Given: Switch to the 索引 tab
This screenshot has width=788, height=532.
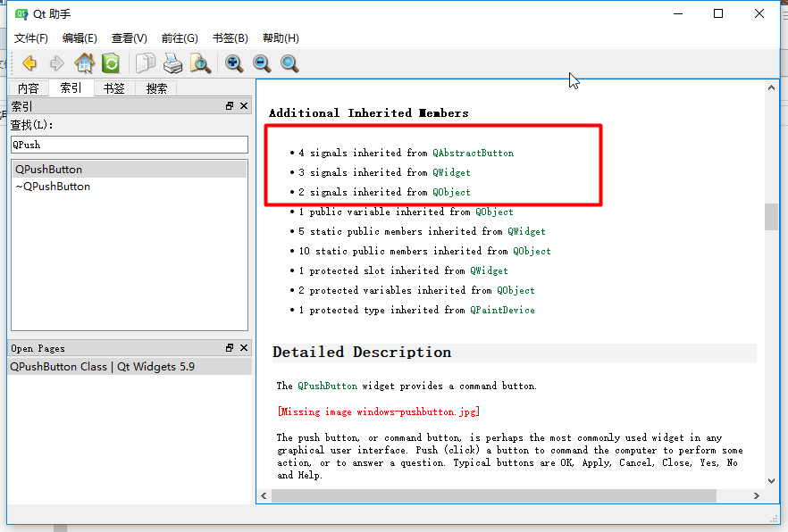Looking at the screenshot, I should coord(71,87).
